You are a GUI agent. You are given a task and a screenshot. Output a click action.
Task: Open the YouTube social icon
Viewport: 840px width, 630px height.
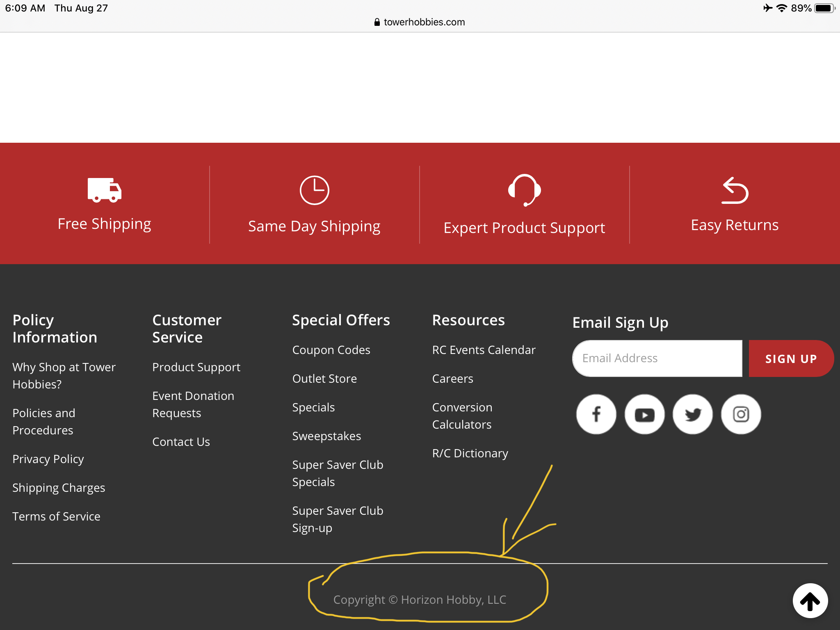(x=644, y=414)
